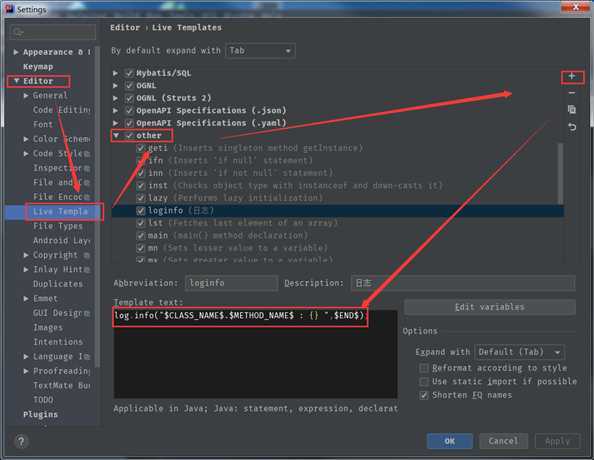The image size is (594, 460).
Task: Click the OK button
Action: click(x=450, y=441)
